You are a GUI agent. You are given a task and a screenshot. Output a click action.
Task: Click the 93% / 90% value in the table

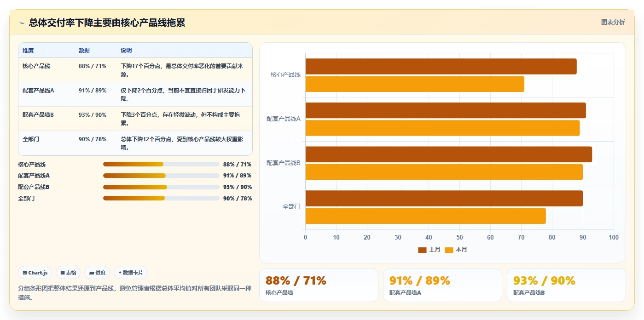click(x=93, y=115)
